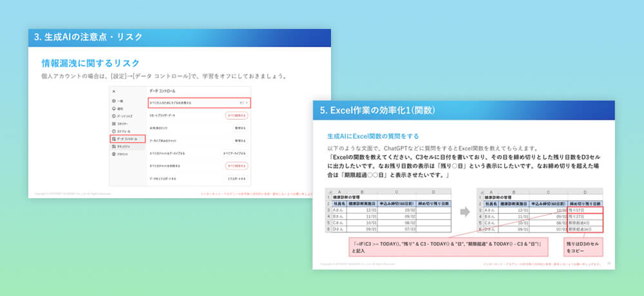Screen dimensions: 644x296
Task: Click 管理する for shared links
Action: click(241, 128)
